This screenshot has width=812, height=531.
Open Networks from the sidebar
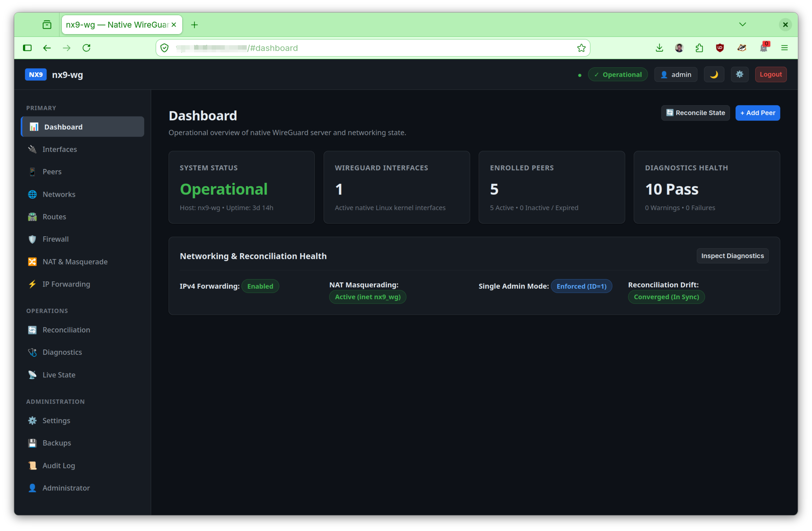coord(82,194)
